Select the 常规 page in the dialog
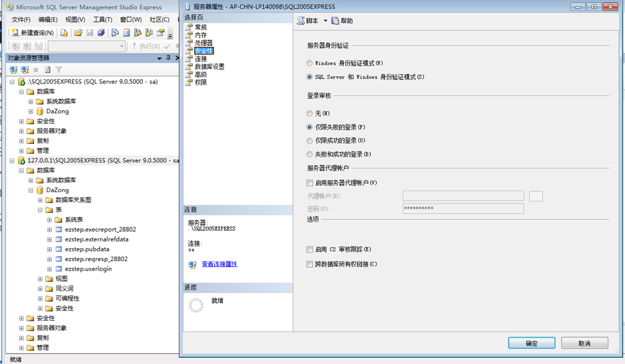 200,27
